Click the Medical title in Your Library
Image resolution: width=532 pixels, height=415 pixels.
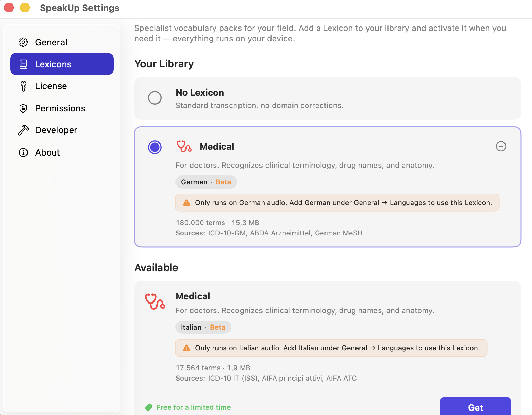(217, 147)
